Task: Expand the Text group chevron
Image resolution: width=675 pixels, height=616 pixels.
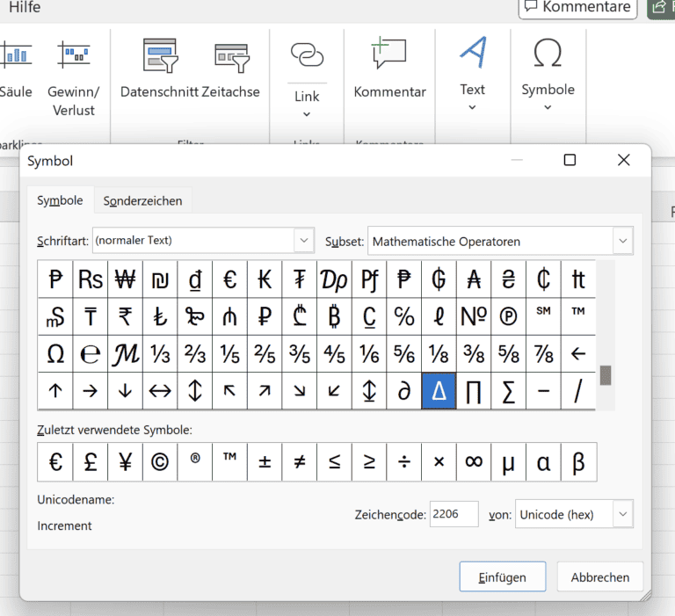Action: pyautogui.click(x=472, y=107)
